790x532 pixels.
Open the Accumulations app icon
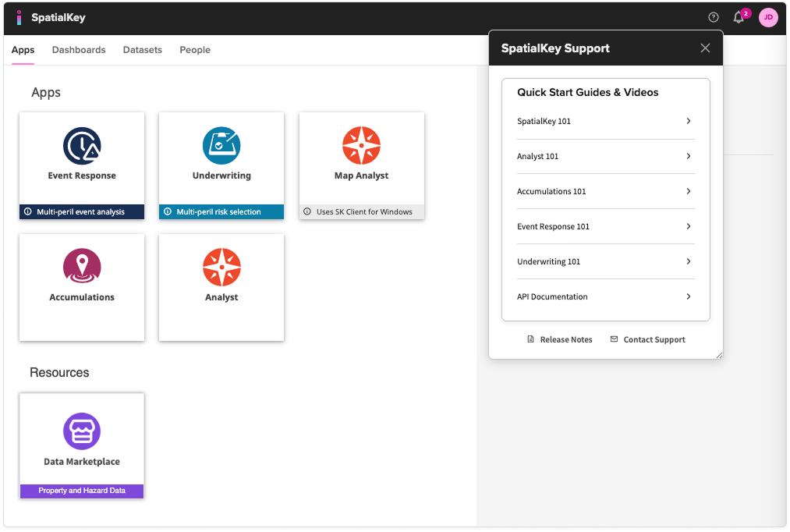(x=82, y=268)
